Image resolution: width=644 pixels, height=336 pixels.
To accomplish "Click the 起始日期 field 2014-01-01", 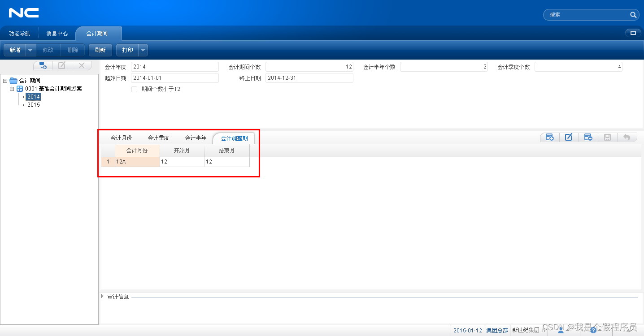I will coord(175,78).
